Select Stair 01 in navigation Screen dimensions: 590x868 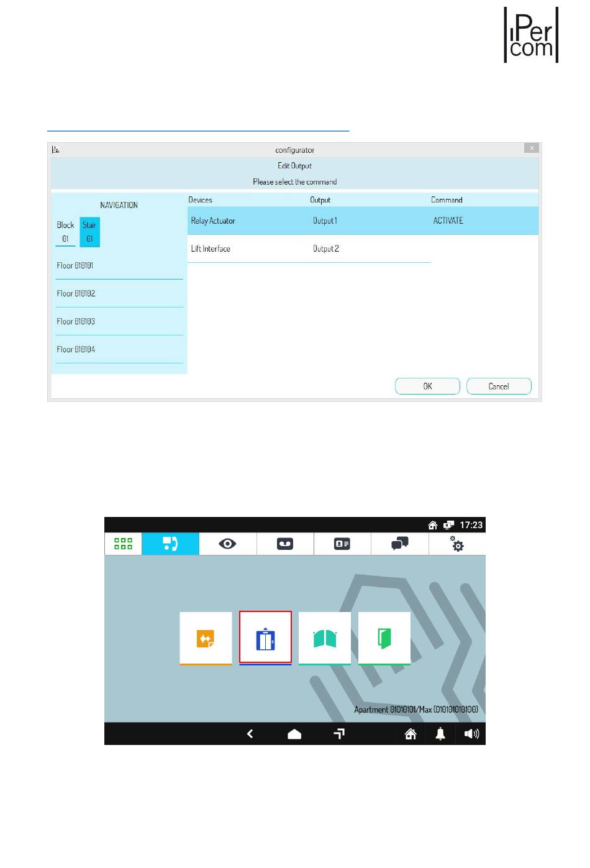(x=89, y=232)
